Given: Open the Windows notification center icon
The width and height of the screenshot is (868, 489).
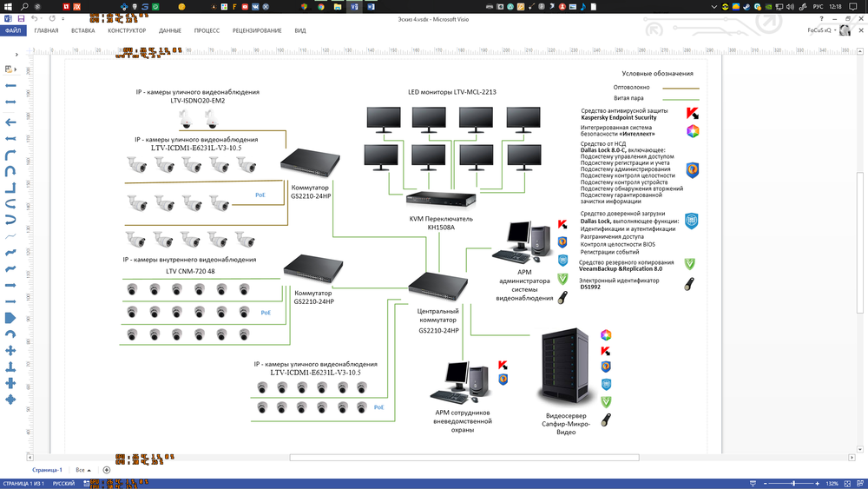Looking at the screenshot, I should (853, 7).
